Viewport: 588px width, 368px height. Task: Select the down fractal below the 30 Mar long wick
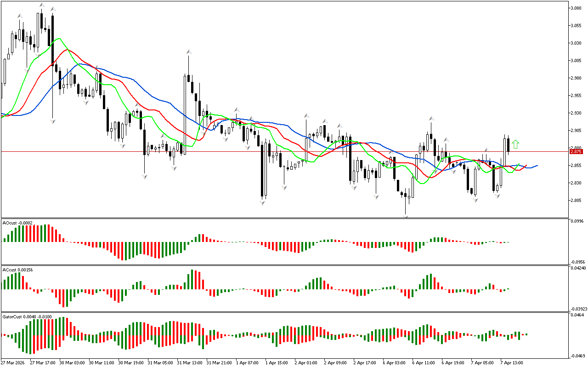click(x=53, y=121)
